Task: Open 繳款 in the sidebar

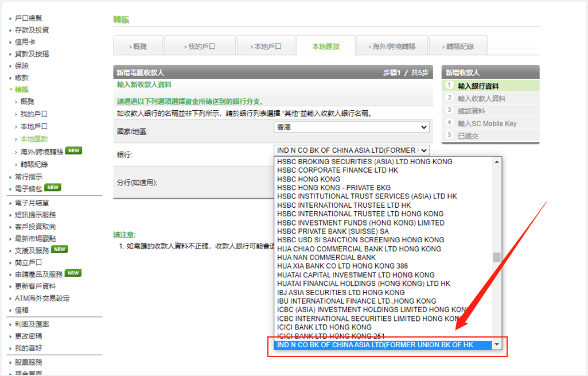Action: click(x=22, y=77)
